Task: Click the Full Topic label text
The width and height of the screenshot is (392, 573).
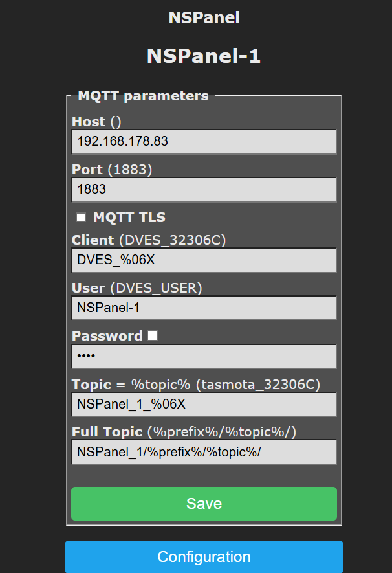Action: click(107, 432)
